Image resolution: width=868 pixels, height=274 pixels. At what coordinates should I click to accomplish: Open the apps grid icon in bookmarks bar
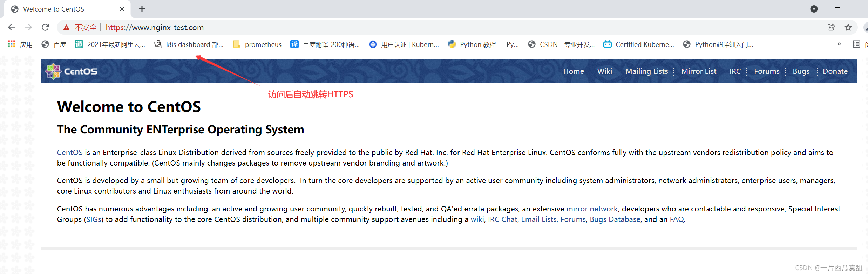tap(12, 44)
